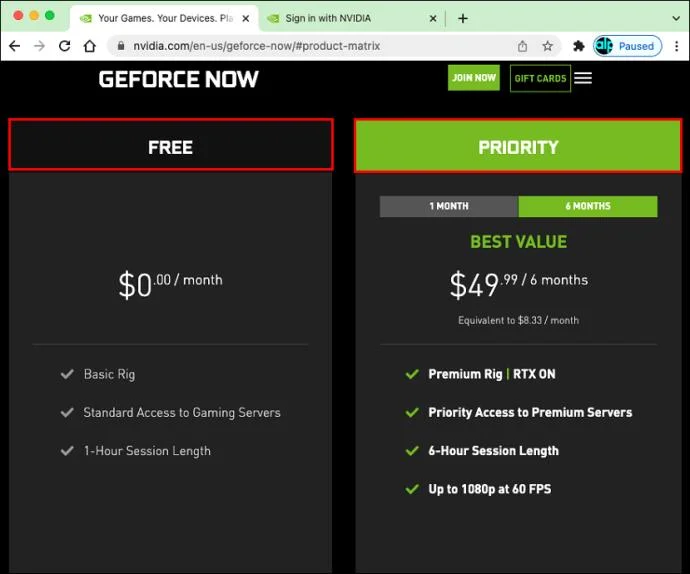Click the JOIN NOW button

[x=474, y=78]
